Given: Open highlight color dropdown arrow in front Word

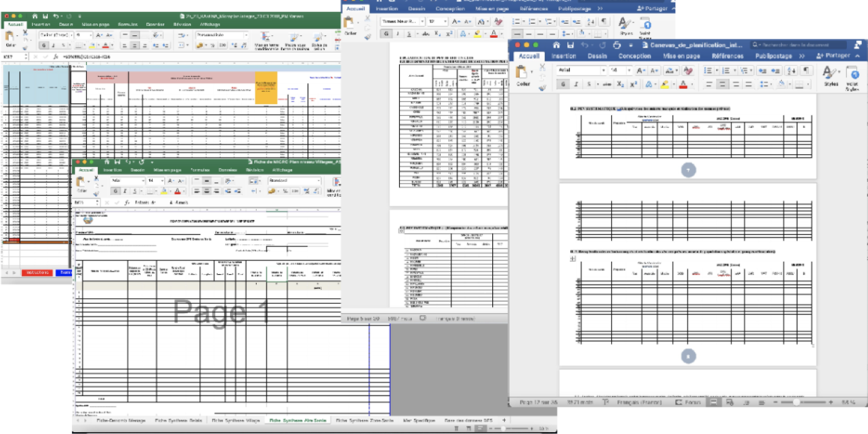Looking at the screenshot, I should [x=674, y=84].
